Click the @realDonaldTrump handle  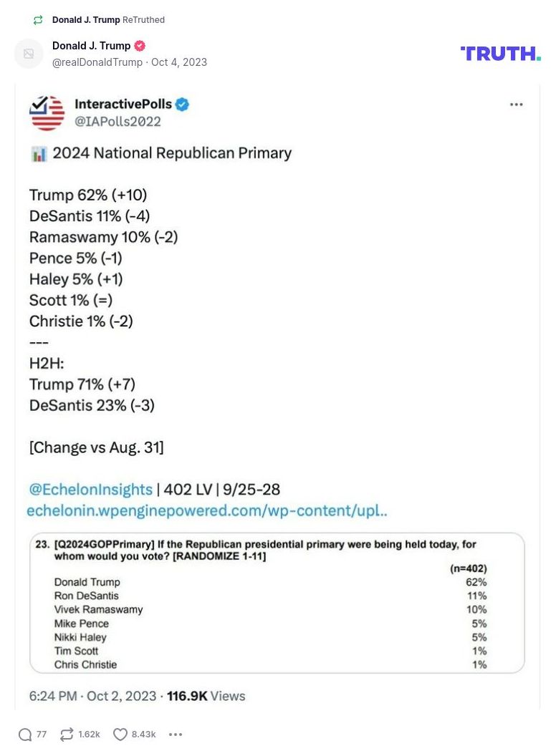pyautogui.click(x=96, y=62)
